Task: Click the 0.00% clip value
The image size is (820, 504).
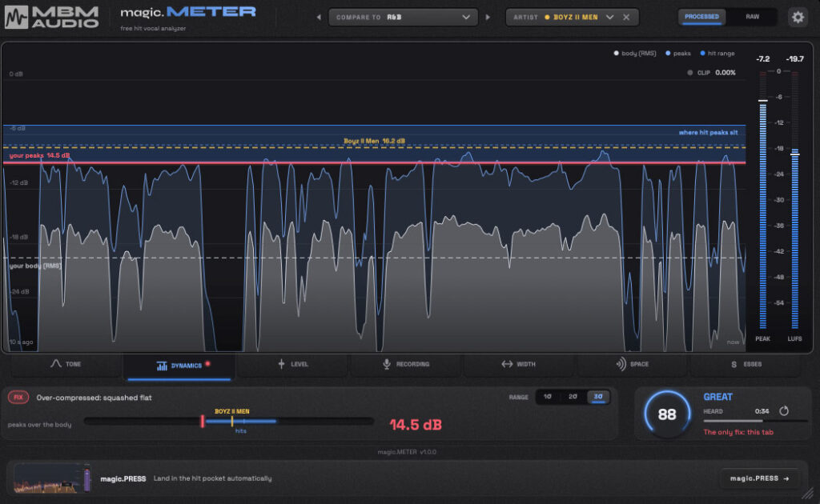Action: point(726,73)
